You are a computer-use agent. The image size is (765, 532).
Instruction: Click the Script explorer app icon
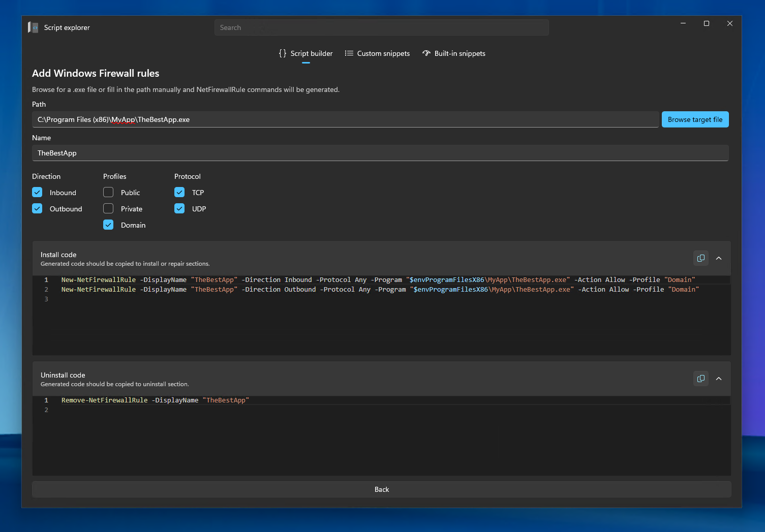pyautogui.click(x=33, y=27)
